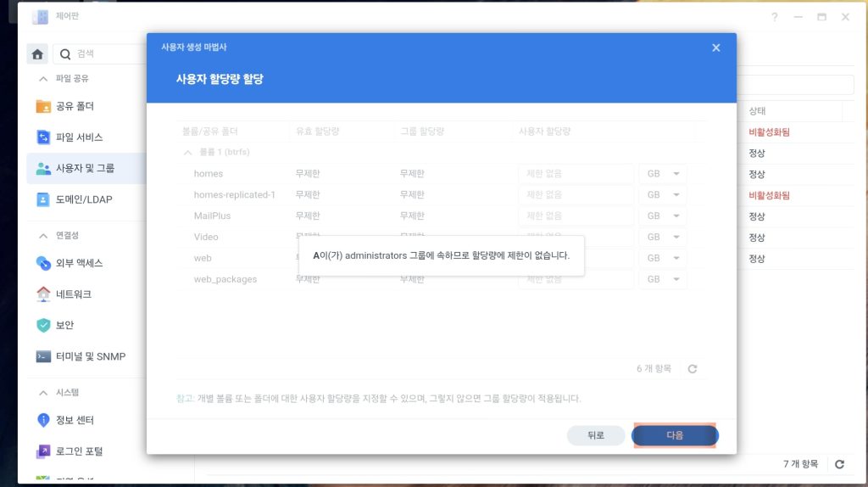868x487 pixels.
Task: Open 정보 센터 (Info Center) icon
Action: coord(44,420)
